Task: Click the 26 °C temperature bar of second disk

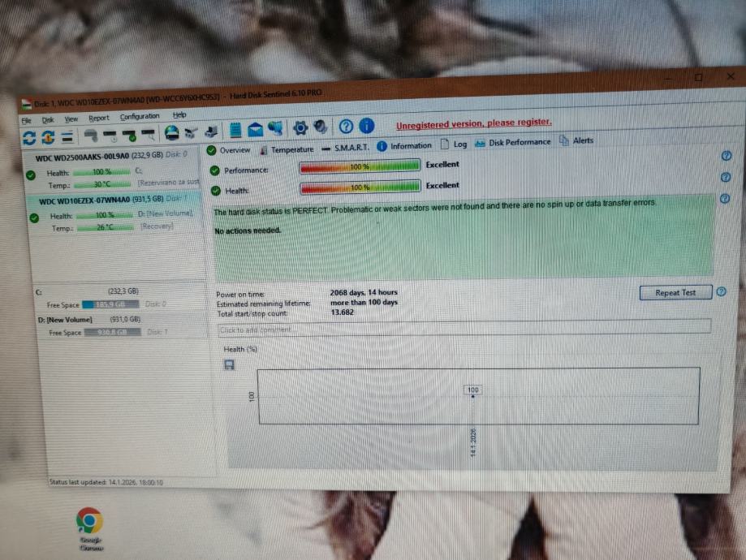Action: tap(106, 227)
